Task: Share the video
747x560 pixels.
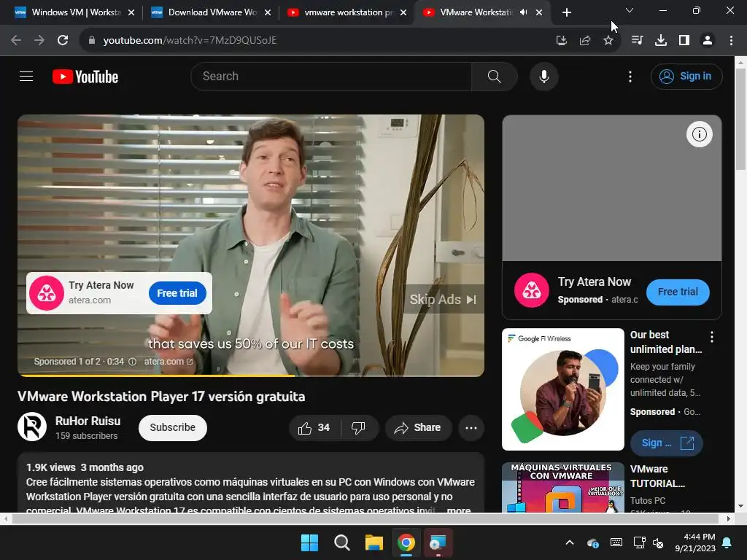Action: 418,427
